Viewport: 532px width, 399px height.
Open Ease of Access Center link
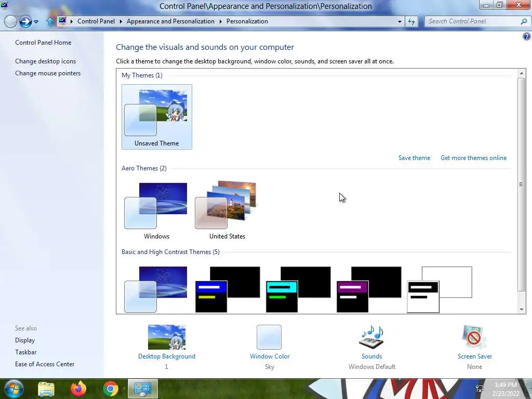pyautogui.click(x=45, y=364)
